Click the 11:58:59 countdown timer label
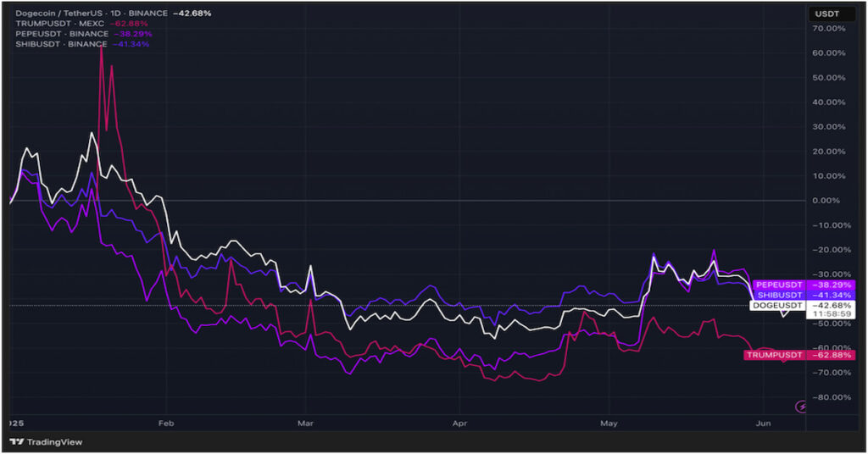Screen dimensions: 868x454 click(x=832, y=314)
